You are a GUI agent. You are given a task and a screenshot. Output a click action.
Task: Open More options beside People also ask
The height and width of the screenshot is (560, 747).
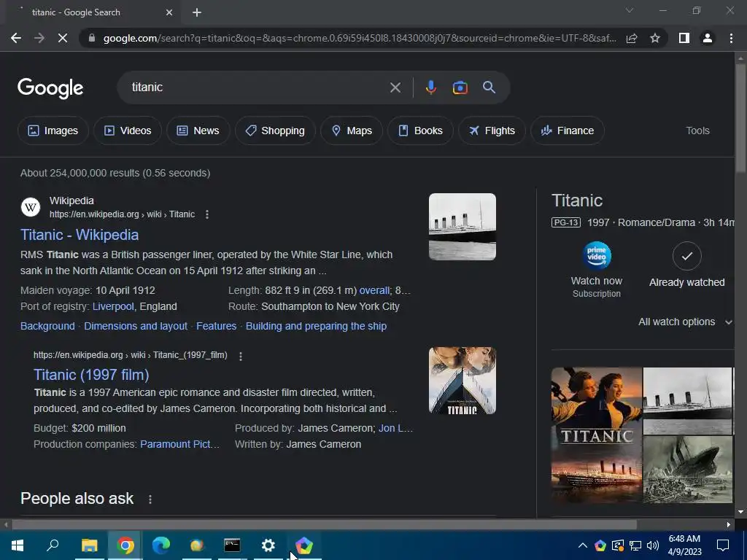[x=150, y=499]
